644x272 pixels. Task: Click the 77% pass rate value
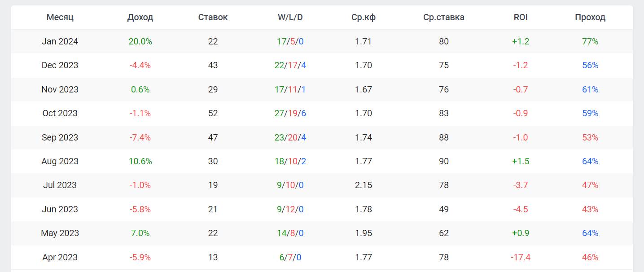tap(590, 42)
